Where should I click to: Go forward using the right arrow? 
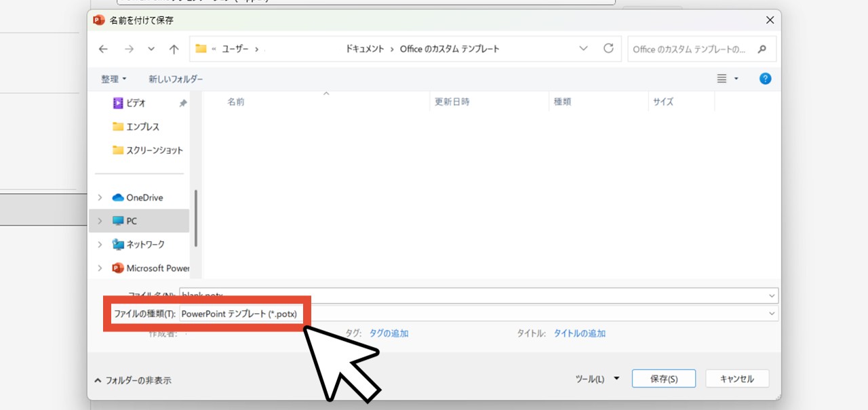click(x=129, y=49)
